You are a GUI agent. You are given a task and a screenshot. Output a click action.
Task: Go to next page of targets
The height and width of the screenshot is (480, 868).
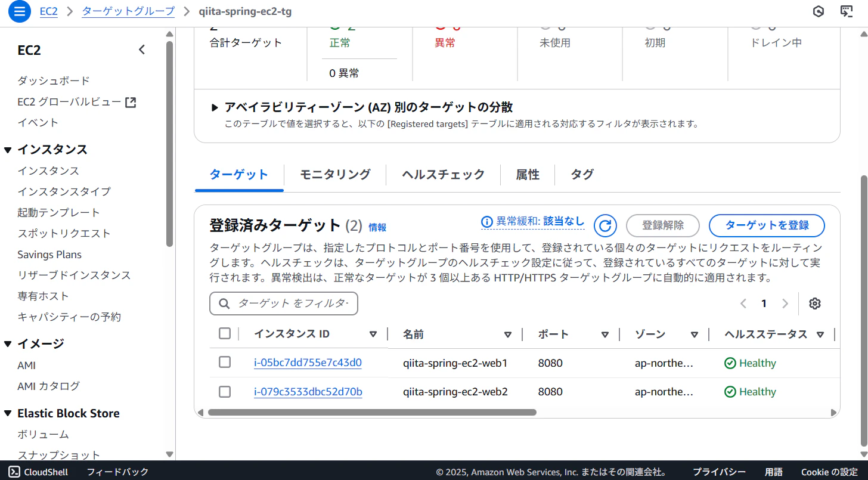(785, 304)
